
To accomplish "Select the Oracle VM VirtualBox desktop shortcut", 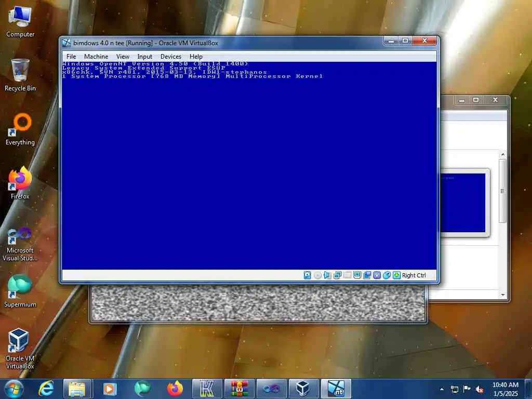I will (20, 349).
